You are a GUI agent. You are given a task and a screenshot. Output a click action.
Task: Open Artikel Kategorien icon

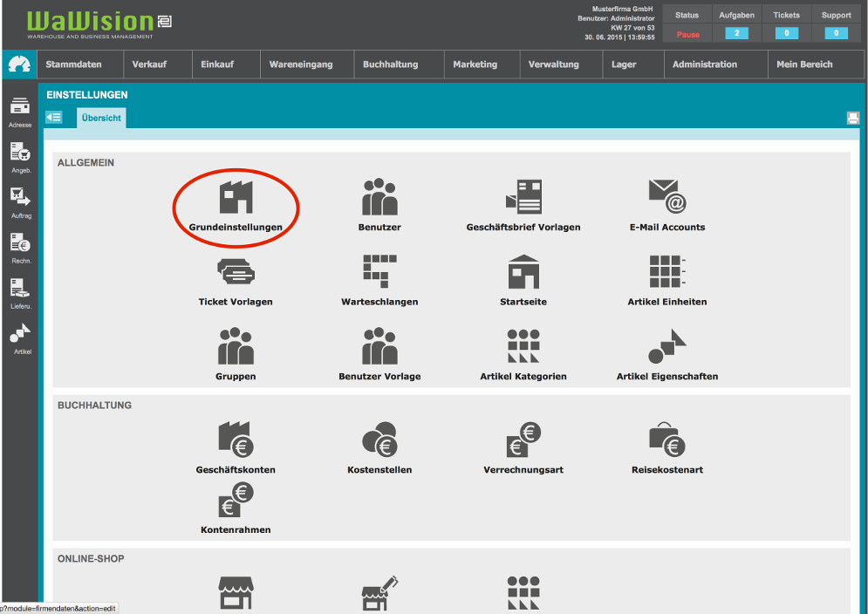[x=523, y=347]
